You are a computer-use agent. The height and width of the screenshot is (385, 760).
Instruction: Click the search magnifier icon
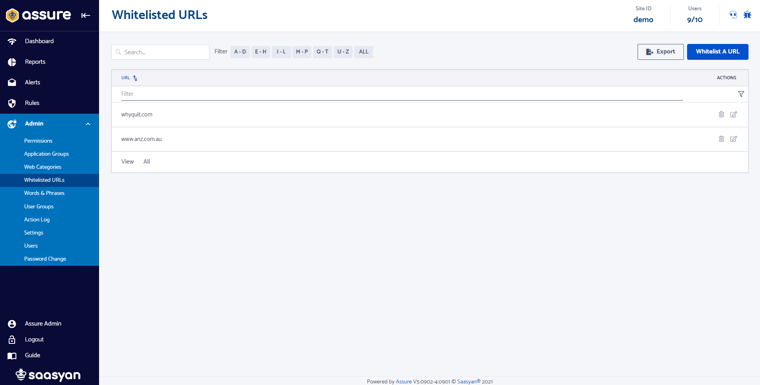point(118,52)
